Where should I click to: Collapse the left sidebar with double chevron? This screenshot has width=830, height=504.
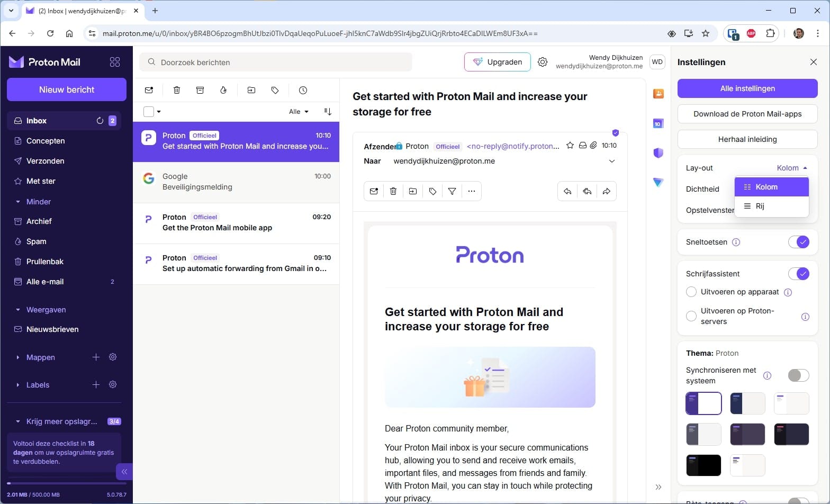[x=124, y=471]
